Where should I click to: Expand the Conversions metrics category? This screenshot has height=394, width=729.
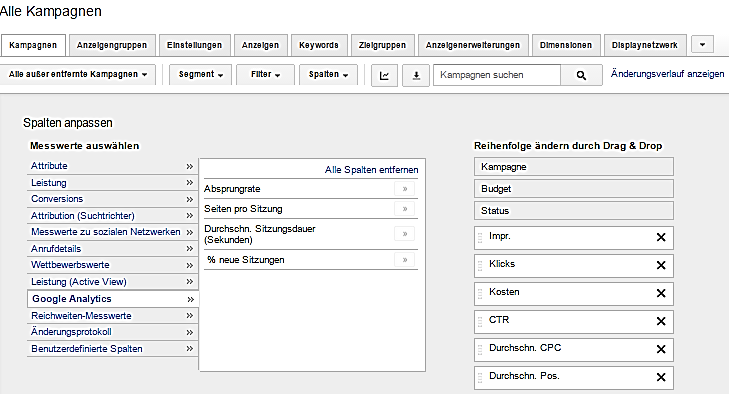tap(113, 199)
